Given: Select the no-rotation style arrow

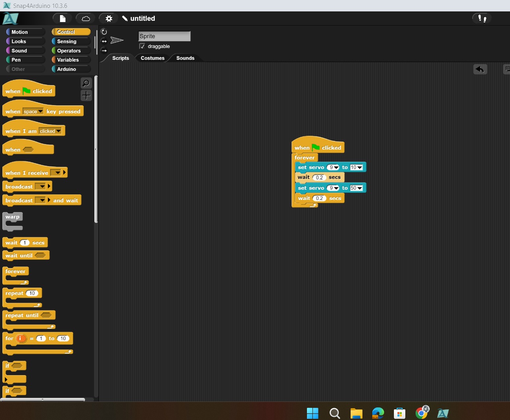Looking at the screenshot, I should [x=104, y=50].
